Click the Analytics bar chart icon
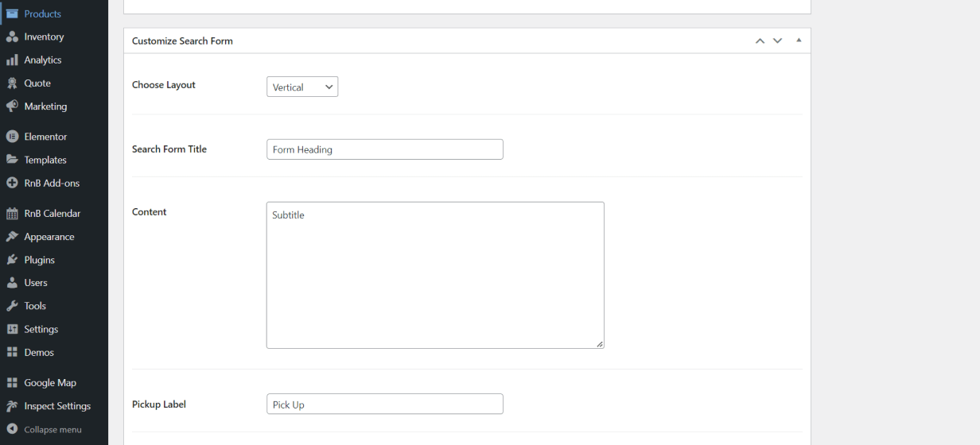Image resolution: width=980 pixels, height=445 pixels. (x=12, y=60)
